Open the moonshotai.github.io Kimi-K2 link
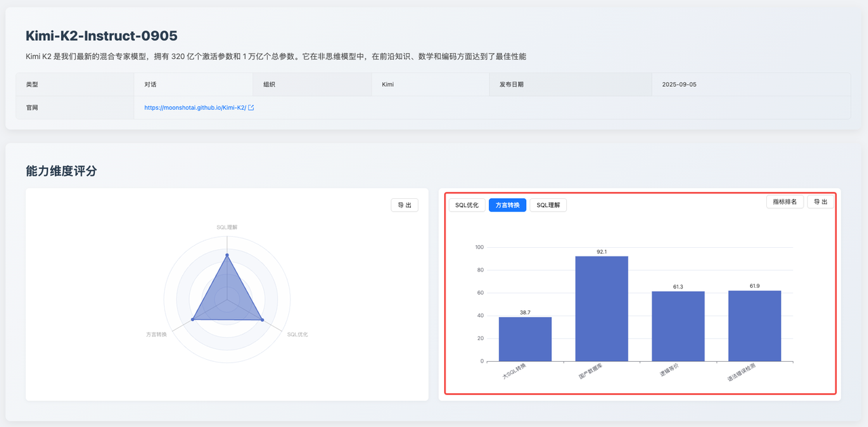Viewport: 868px width, 427px height. click(195, 107)
